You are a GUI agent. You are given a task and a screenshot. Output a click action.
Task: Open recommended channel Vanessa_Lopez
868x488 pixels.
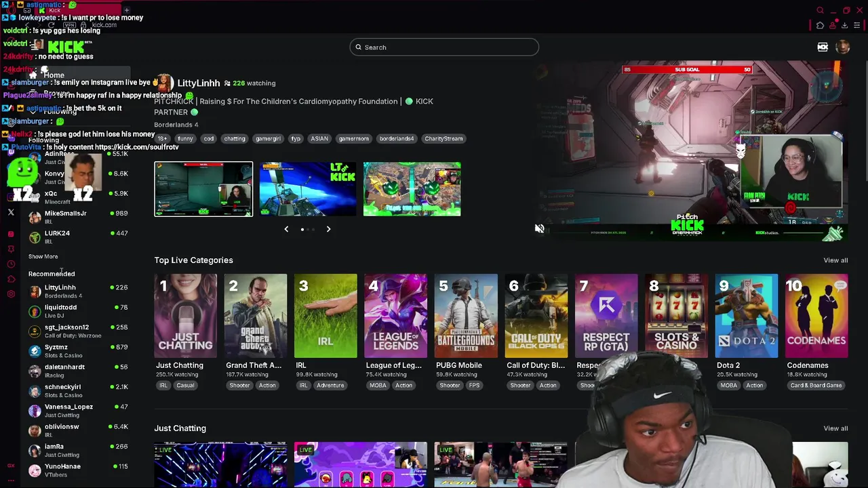point(78,410)
